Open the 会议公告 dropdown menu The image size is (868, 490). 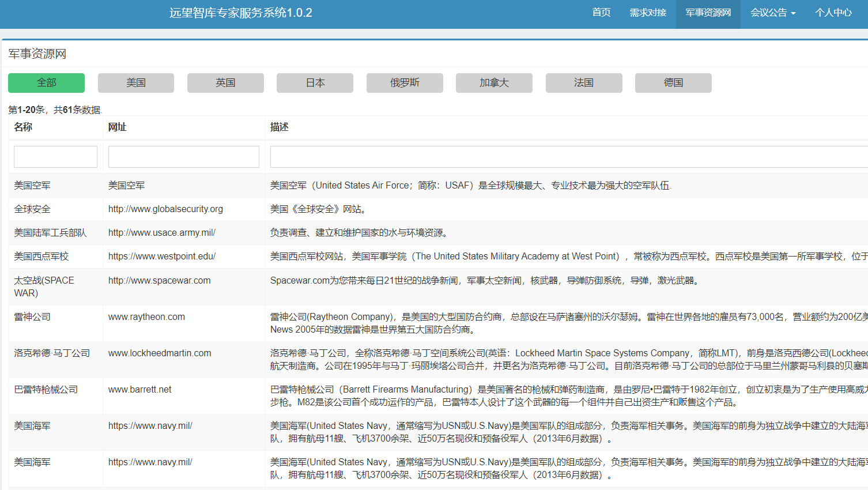coord(773,13)
